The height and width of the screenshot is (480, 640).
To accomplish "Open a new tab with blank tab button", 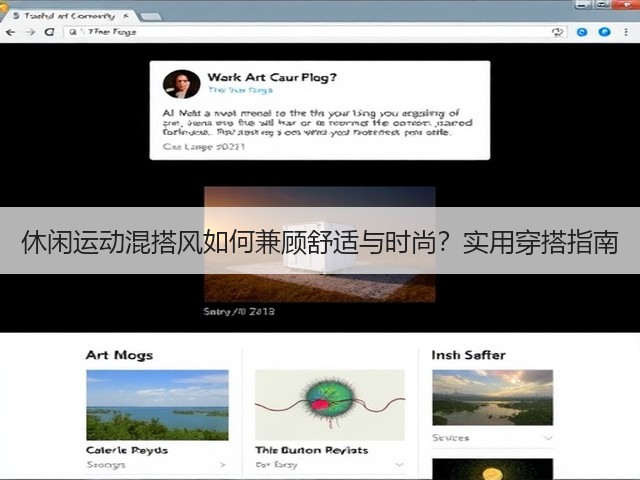I will click(150, 17).
